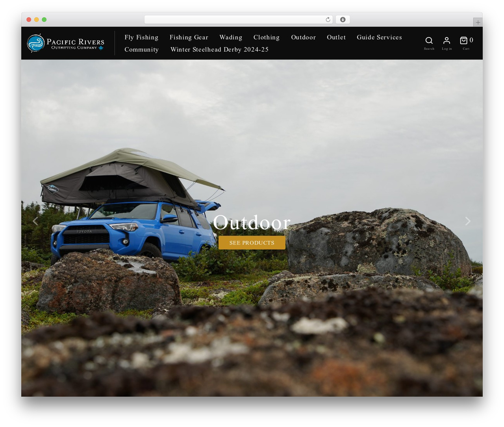
Task: Select Outdoor in the navigation bar
Action: [303, 37]
